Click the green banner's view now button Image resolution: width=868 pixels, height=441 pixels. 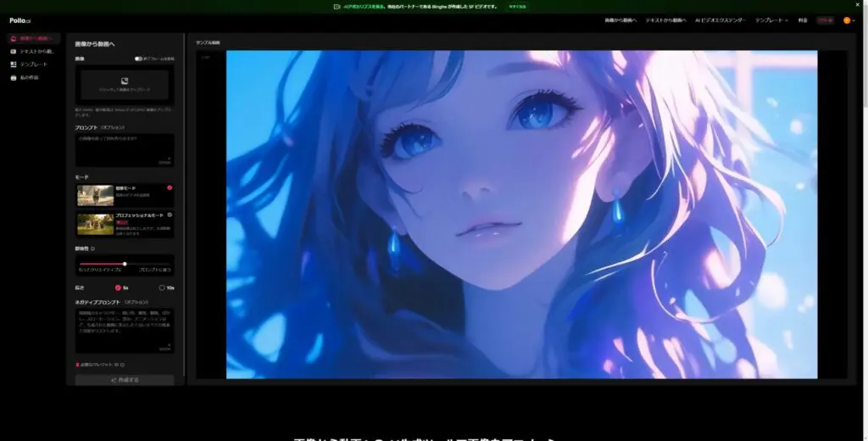point(517,6)
